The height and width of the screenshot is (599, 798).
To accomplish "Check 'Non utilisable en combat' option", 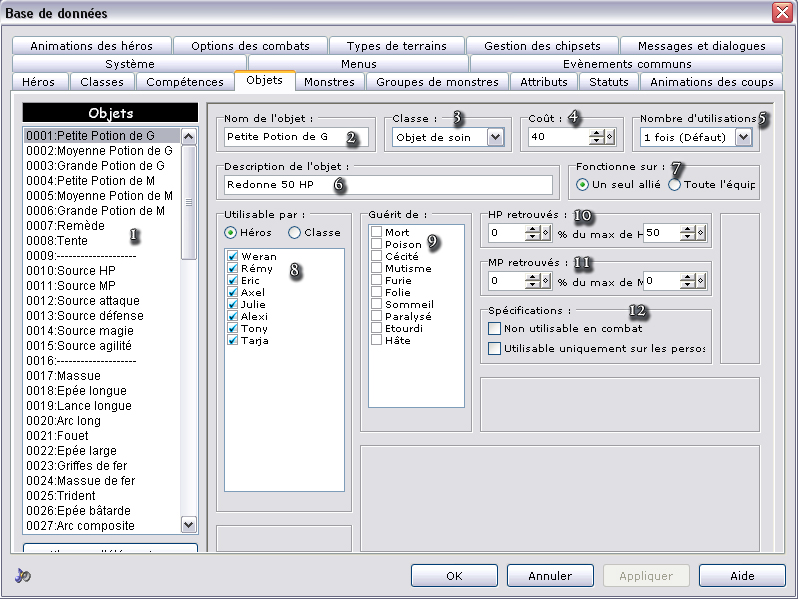I will 494,328.
